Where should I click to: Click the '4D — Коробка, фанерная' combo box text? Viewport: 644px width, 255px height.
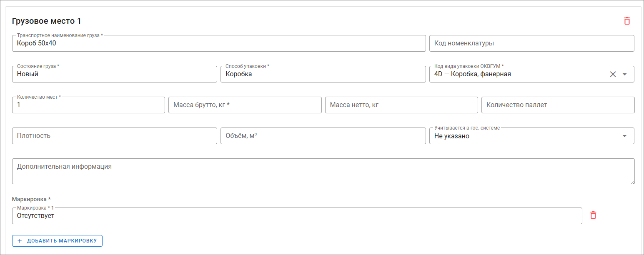point(473,74)
